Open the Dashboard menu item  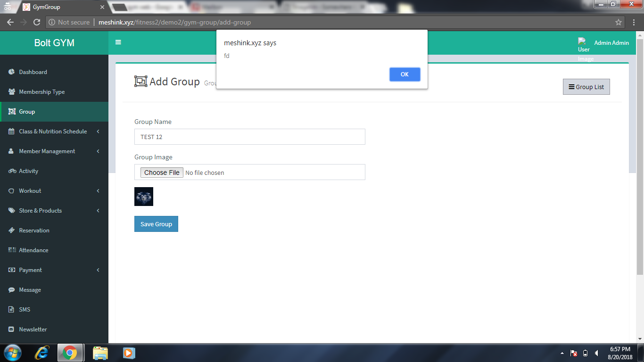(x=54, y=72)
